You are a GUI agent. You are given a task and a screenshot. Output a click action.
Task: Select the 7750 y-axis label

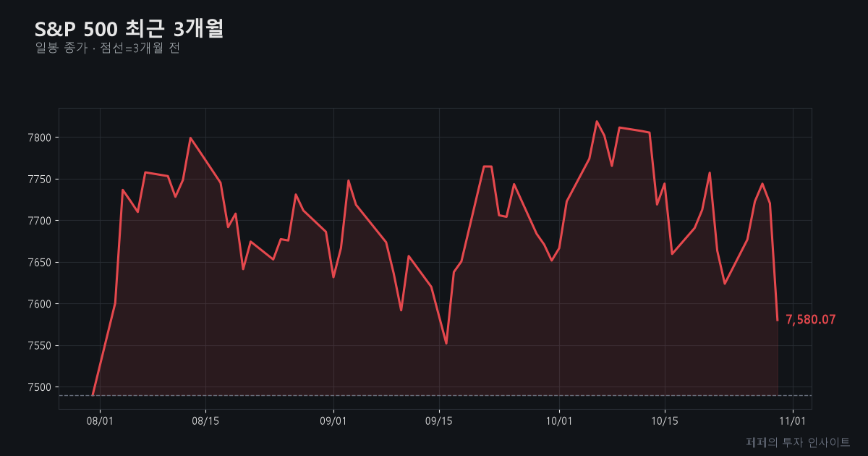pos(39,179)
